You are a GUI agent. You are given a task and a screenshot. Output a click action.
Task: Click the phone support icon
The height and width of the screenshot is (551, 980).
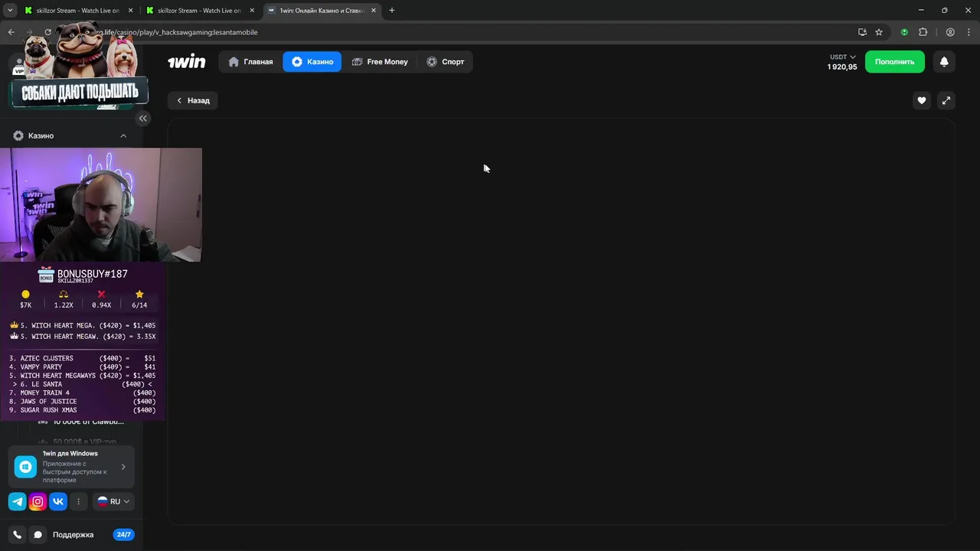click(x=17, y=535)
